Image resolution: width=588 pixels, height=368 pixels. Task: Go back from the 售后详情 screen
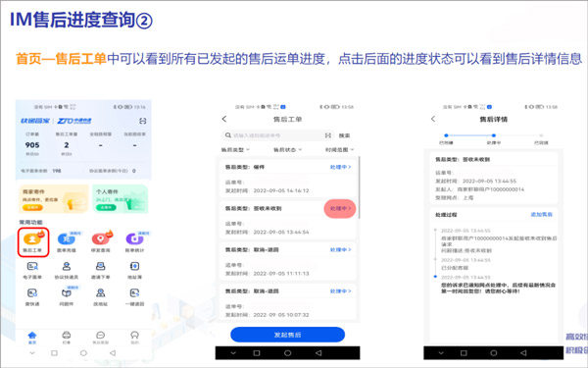tap(433, 119)
